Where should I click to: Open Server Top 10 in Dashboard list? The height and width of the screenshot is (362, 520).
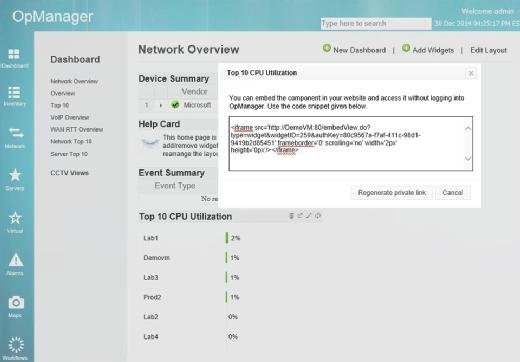(x=69, y=154)
